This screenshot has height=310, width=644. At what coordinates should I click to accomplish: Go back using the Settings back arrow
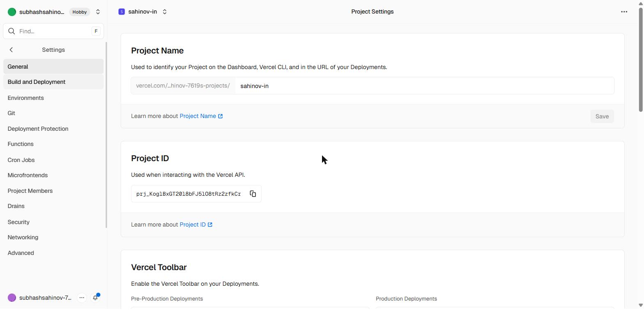tap(11, 50)
